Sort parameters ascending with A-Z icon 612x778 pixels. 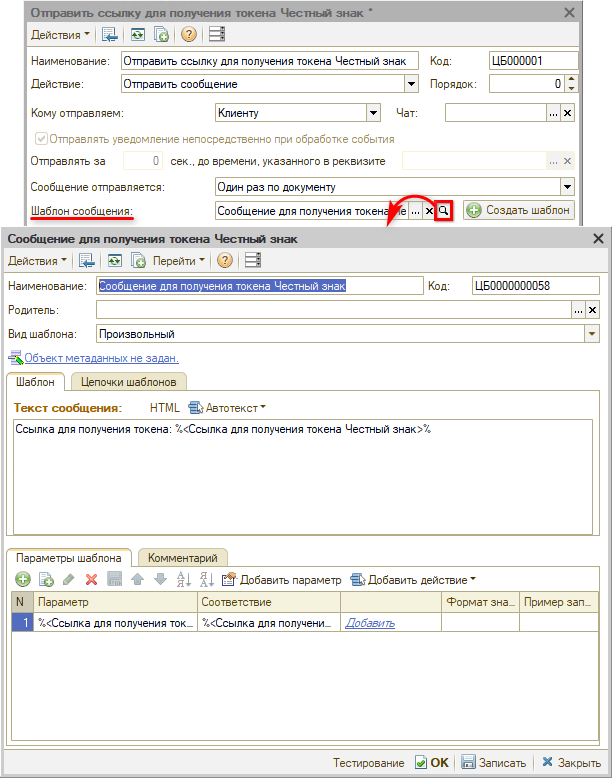(183, 579)
